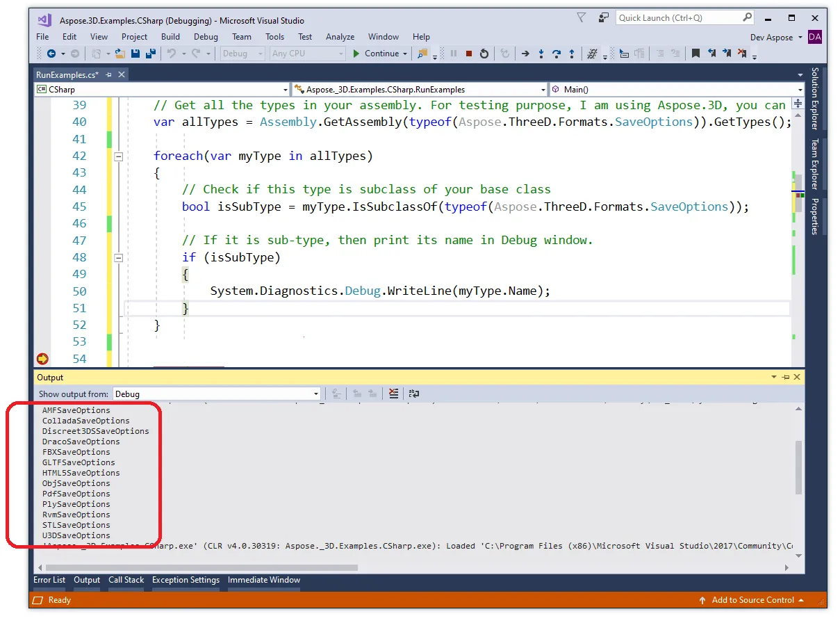
Task: Toggle word wrap in the Output window
Action: [414, 394]
